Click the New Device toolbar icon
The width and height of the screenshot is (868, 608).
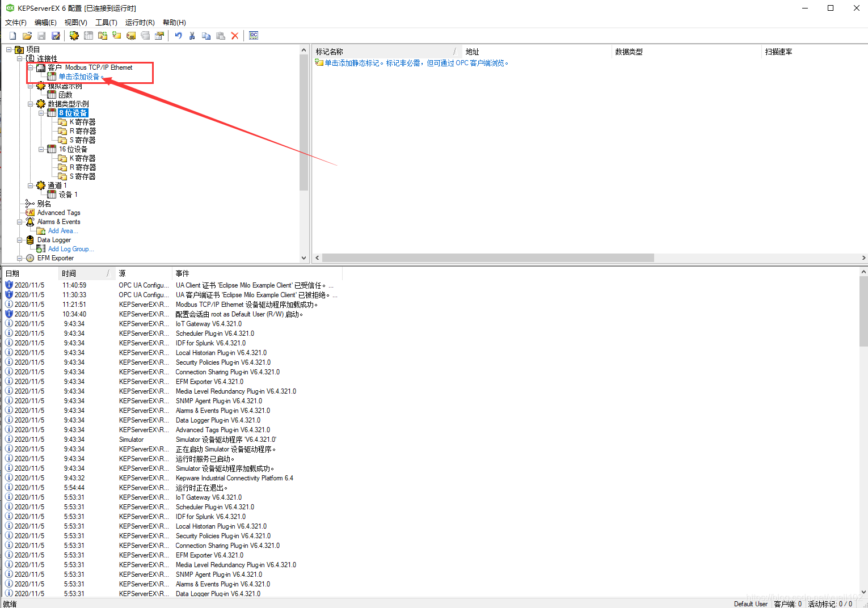89,36
